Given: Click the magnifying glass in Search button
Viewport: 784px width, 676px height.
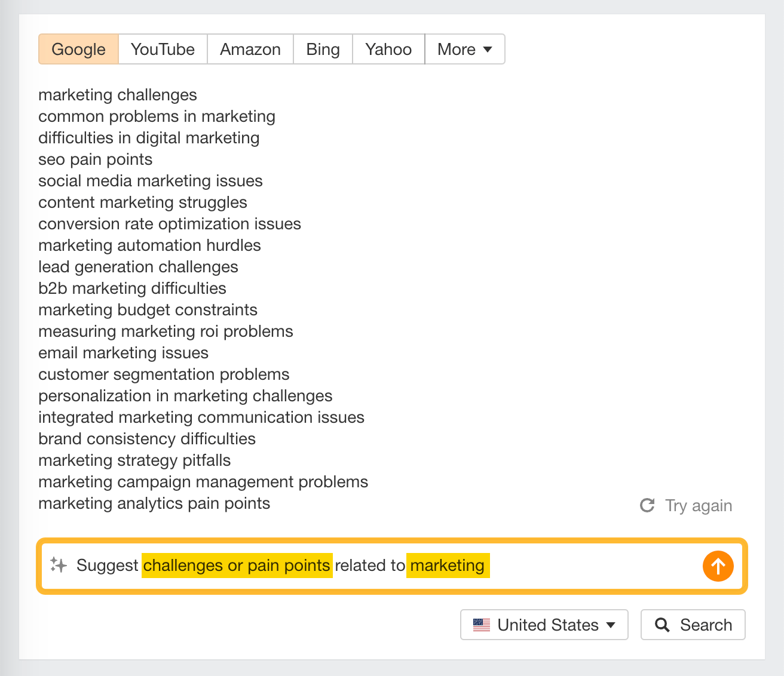Looking at the screenshot, I should coord(663,625).
